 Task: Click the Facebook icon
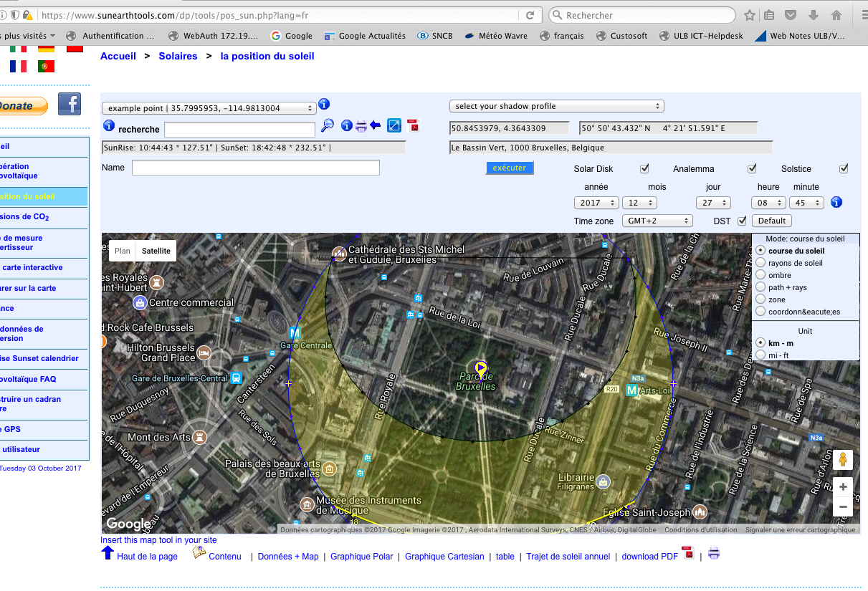[x=70, y=105]
